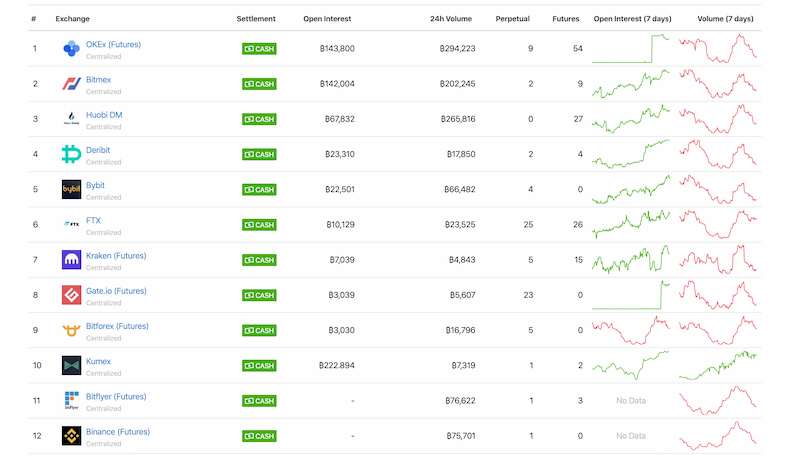Open the Kraken (Futures) exchange link
Viewport: 800px width, 456px height.
tap(116, 256)
